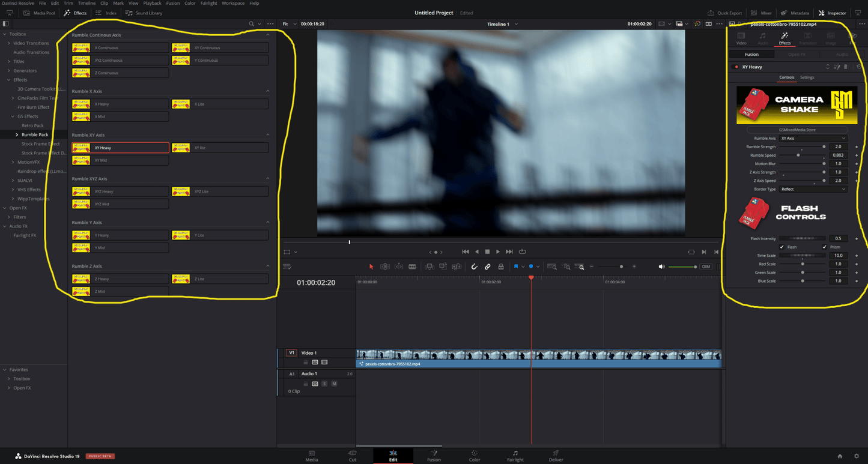Screen dimensions: 868x464
Task: Click the GSMixedMedia.Store label
Action: pyautogui.click(x=796, y=129)
